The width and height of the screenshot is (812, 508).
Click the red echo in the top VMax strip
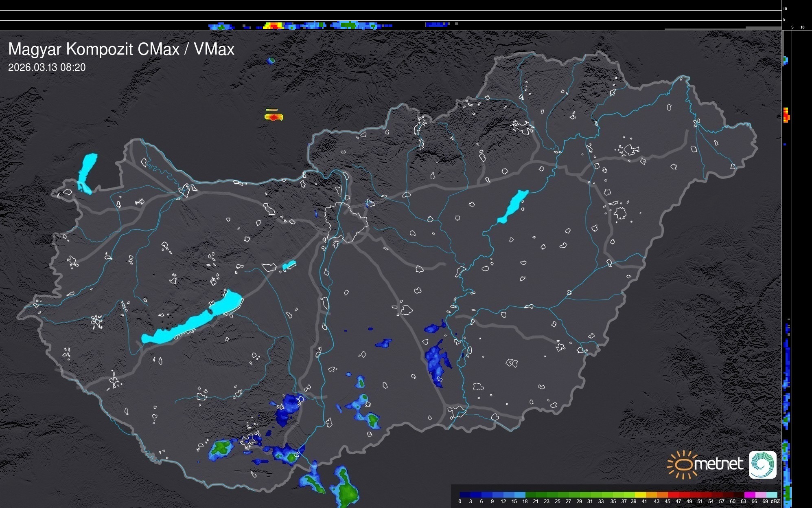[275, 26]
